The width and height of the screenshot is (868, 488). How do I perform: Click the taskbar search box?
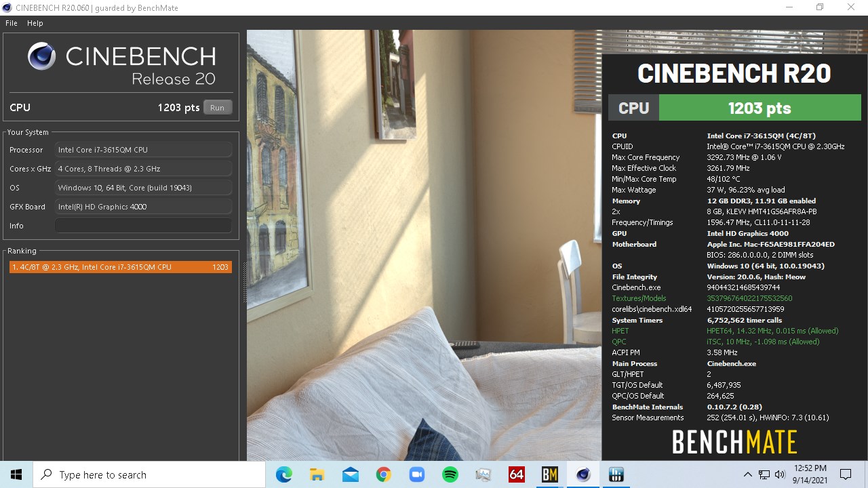(x=149, y=474)
